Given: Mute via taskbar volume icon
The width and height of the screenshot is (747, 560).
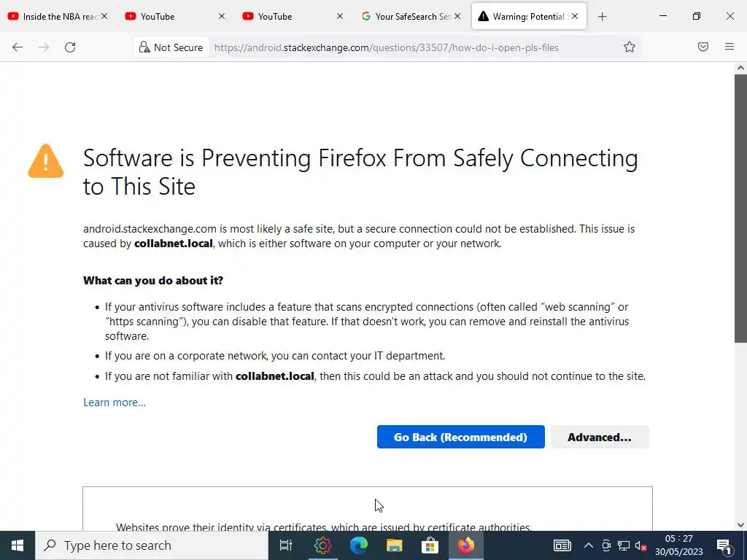Looking at the screenshot, I should pos(640,545).
